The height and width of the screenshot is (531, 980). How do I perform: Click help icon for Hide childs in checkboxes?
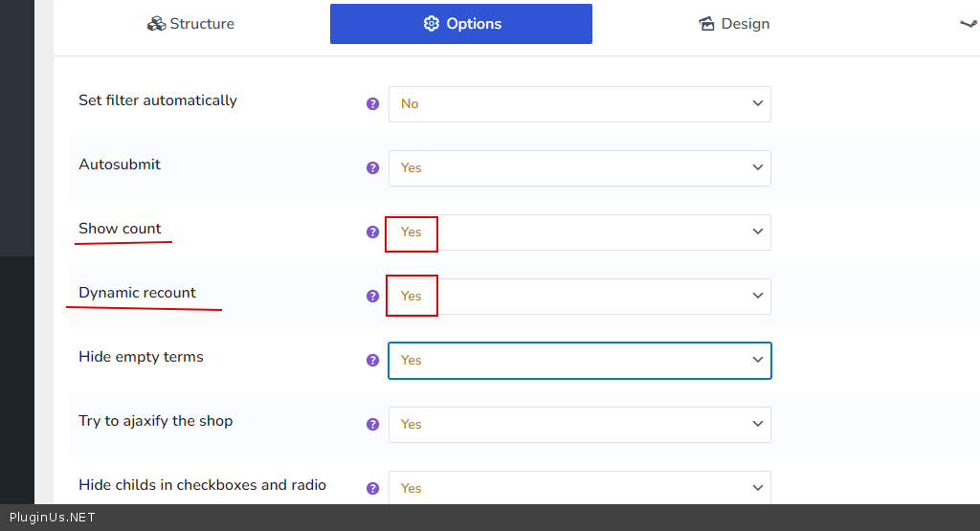point(373,488)
